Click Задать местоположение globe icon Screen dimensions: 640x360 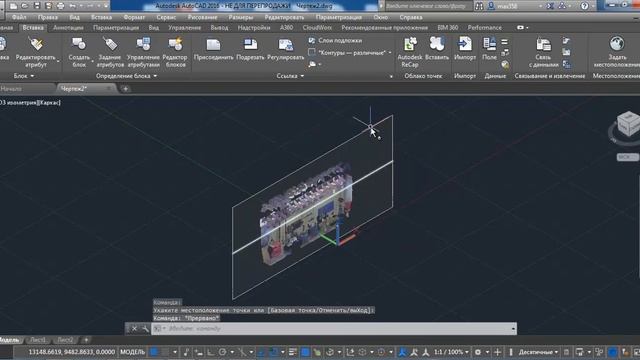click(x=617, y=44)
